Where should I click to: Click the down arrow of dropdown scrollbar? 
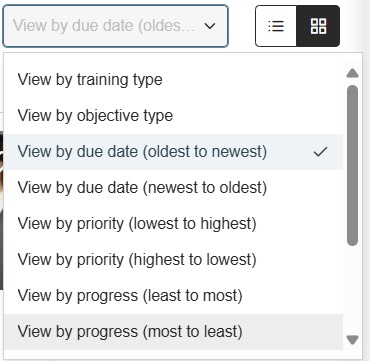[x=352, y=340]
